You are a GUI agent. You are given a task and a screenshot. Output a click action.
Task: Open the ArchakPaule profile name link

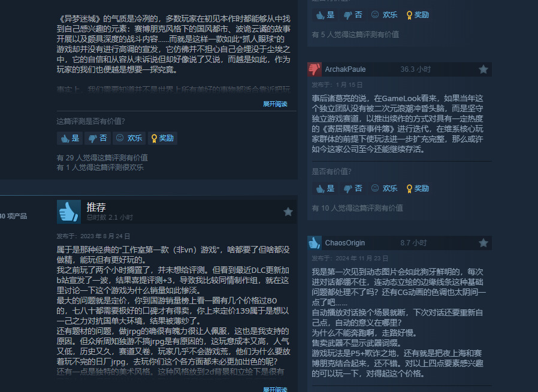tap(345, 69)
